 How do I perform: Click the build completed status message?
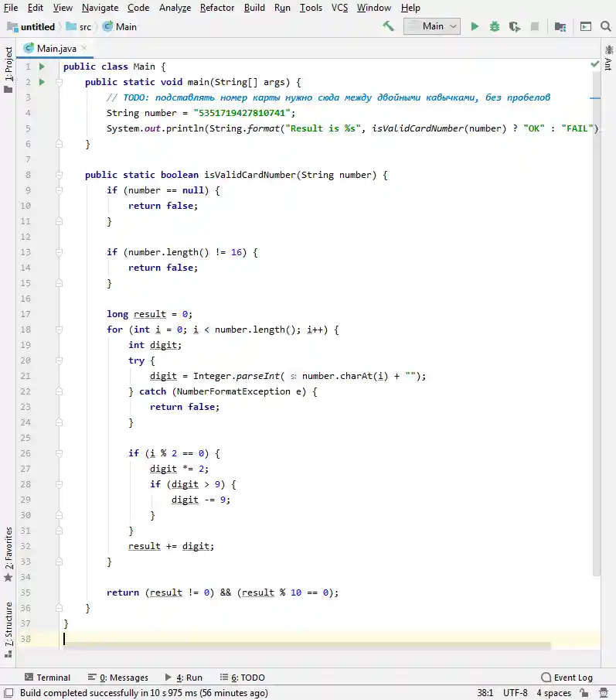tap(144, 693)
